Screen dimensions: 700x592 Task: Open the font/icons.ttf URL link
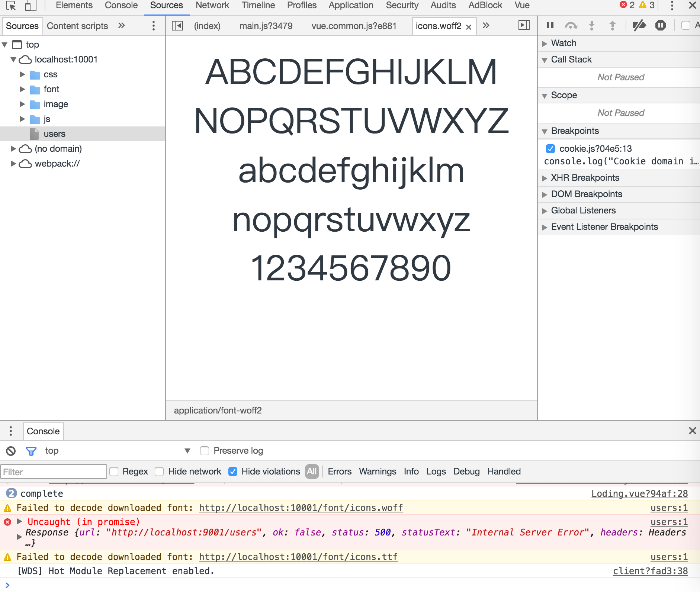click(x=298, y=557)
